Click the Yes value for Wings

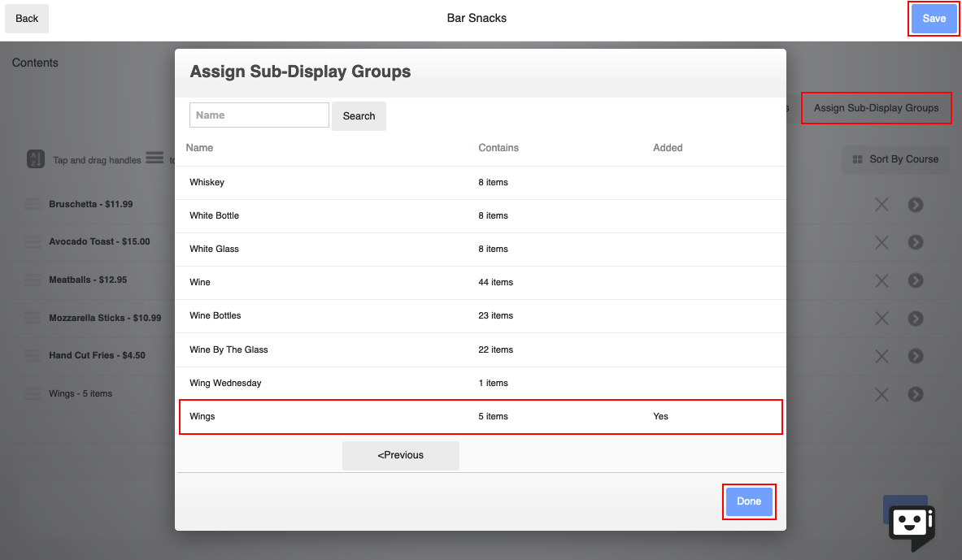click(660, 416)
